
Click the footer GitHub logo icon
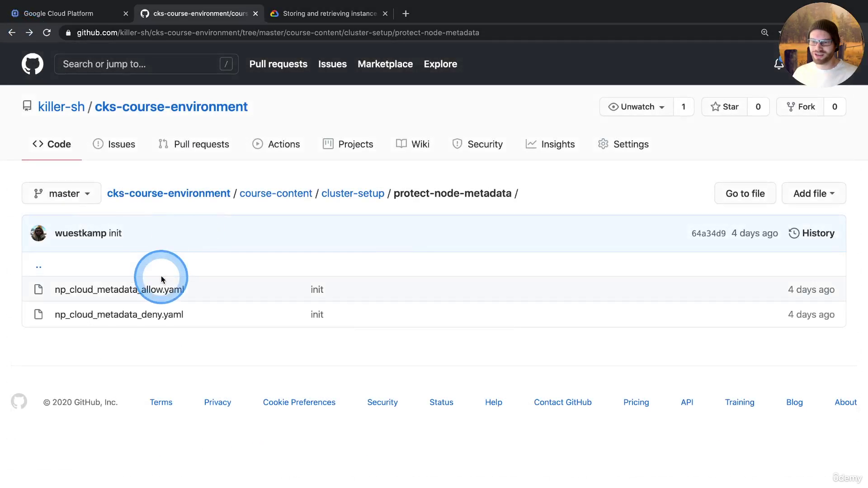19,402
